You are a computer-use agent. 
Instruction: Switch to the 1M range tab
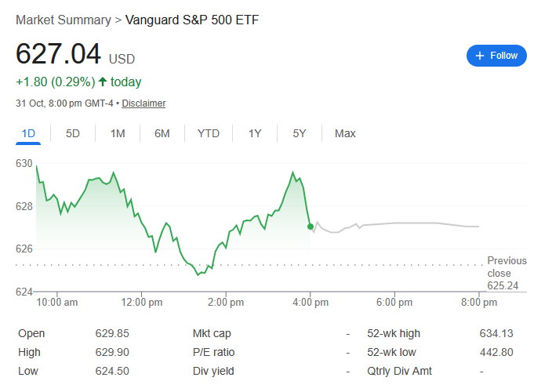(x=118, y=133)
